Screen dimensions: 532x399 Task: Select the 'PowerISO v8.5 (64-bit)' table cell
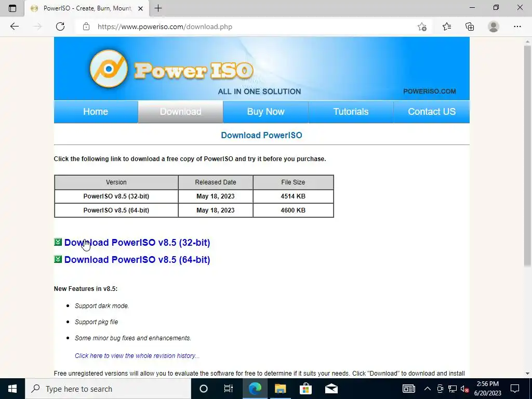[116, 210]
